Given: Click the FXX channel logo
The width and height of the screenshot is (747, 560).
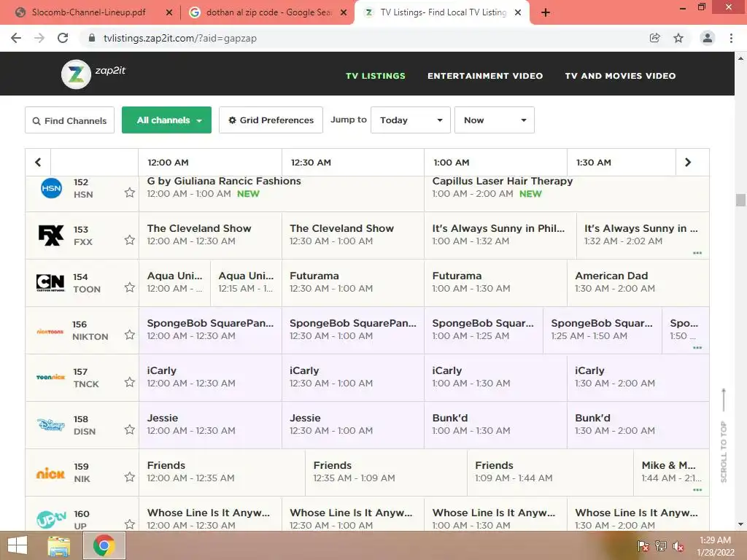Looking at the screenshot, I should click(50, 236).
